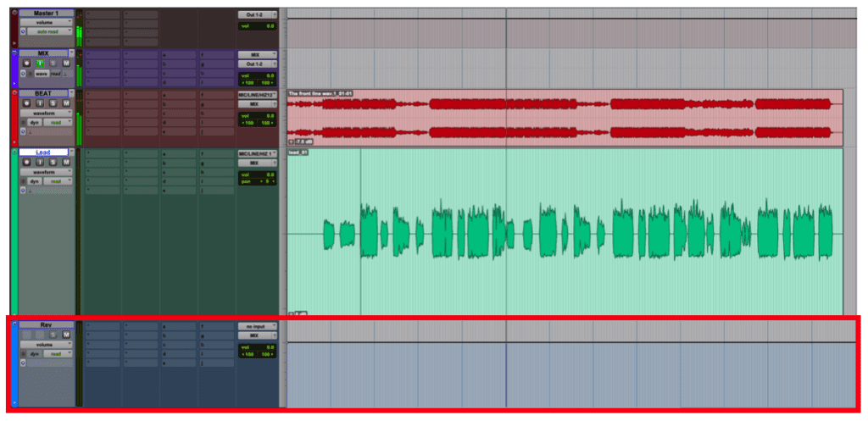Mute the Lead track
The width and height of the screenshot is (868, 421).
pyautogui.click(x=66, y=163)
